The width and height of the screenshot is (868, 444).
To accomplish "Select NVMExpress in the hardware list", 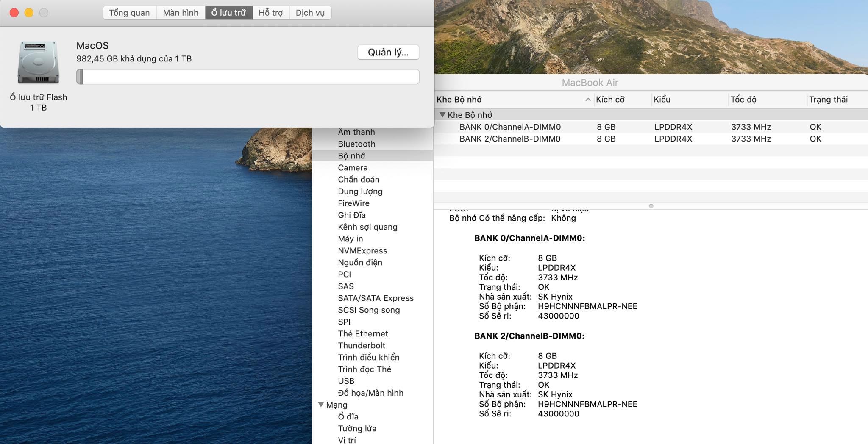I will tap(362, 251).
